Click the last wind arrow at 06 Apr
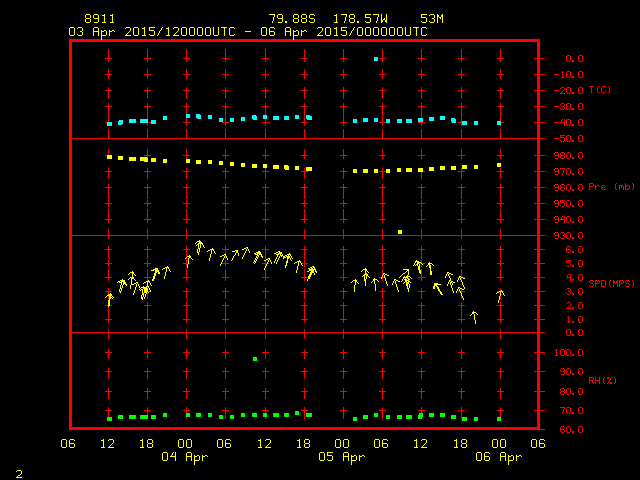 500,295
